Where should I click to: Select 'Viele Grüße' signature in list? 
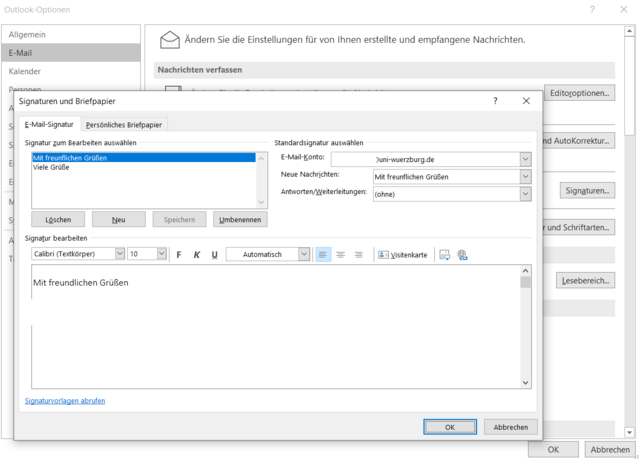(x=50, y=167)
